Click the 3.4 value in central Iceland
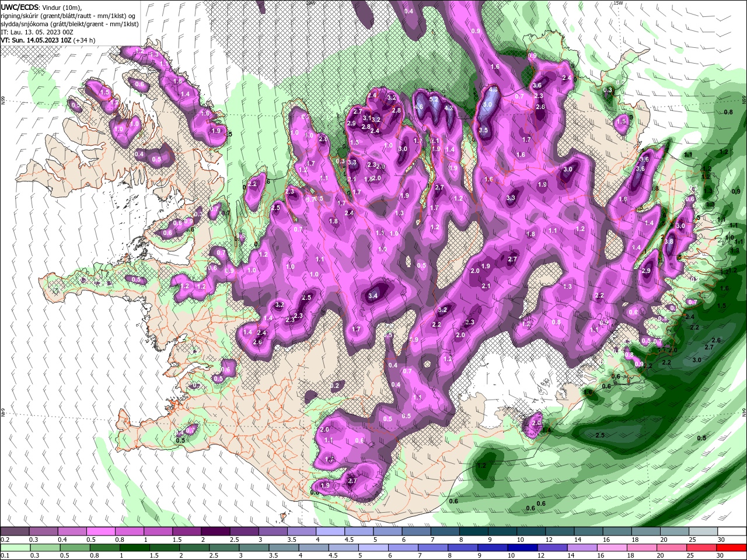Viewport: 747px width, 560px height. click(x=373, y=296)
